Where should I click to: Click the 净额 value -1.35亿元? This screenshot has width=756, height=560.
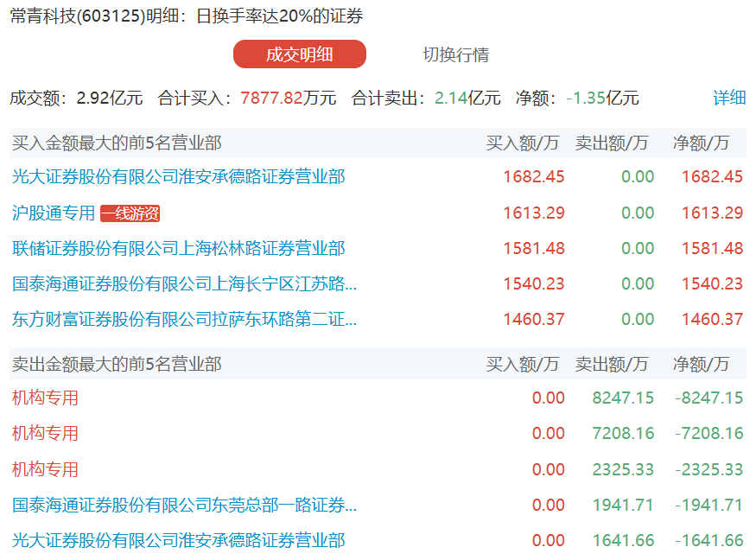click(x=602, y=98)
